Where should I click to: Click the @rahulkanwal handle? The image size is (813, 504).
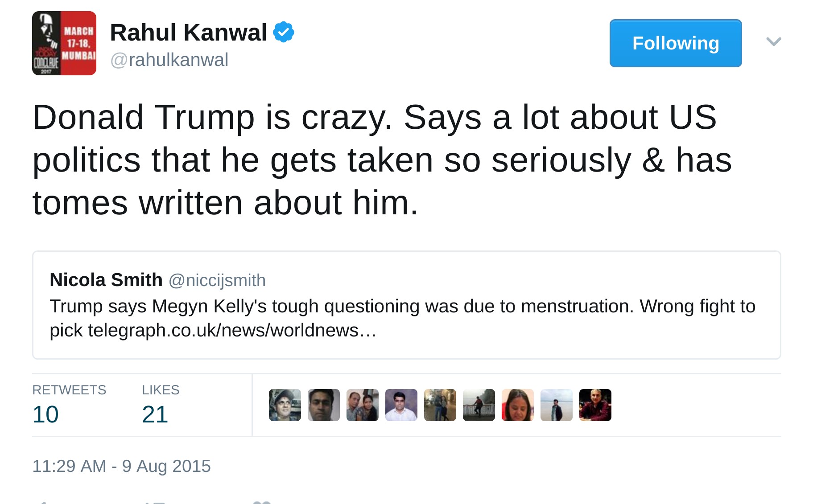tap(169, 60)
